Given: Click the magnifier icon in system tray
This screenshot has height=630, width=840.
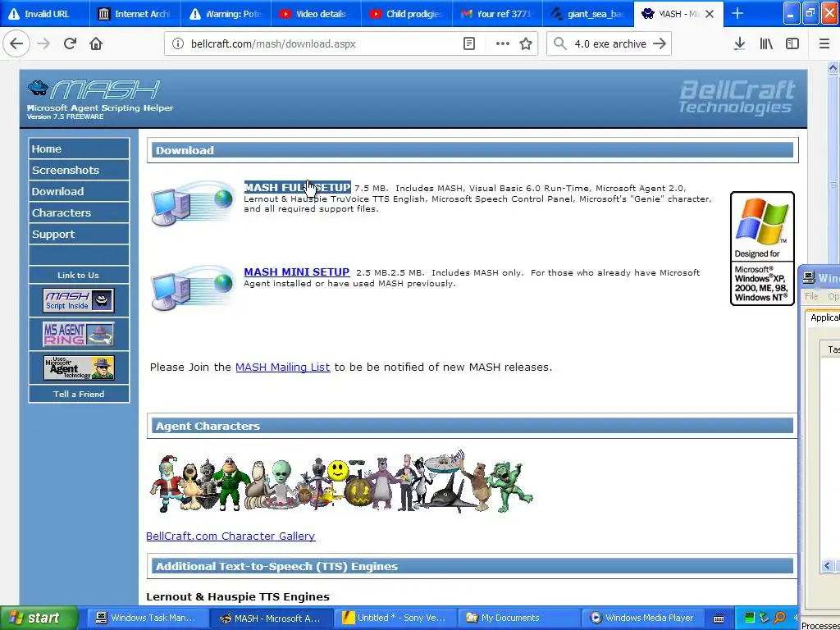Looking at the screenshot, I should (x=780, y=618).
